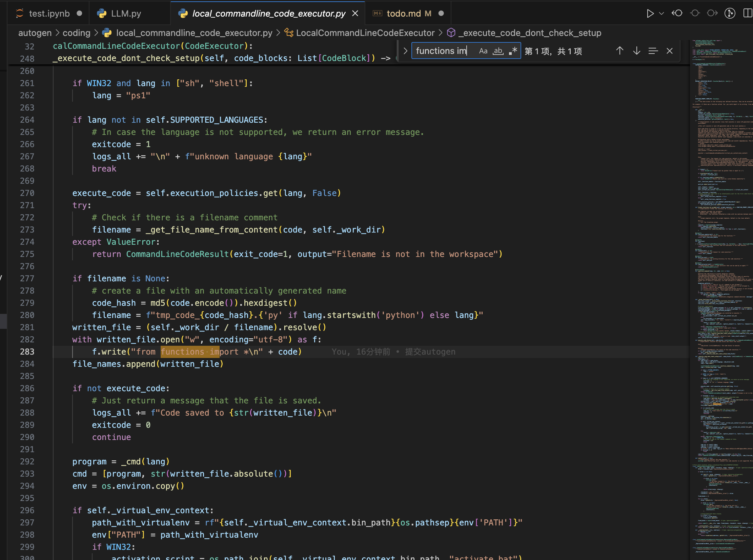Select the _execute_code_dont_check_setup method breadcrumb
753x560 pixels.
pyautogui.click(x=530, y=33)
